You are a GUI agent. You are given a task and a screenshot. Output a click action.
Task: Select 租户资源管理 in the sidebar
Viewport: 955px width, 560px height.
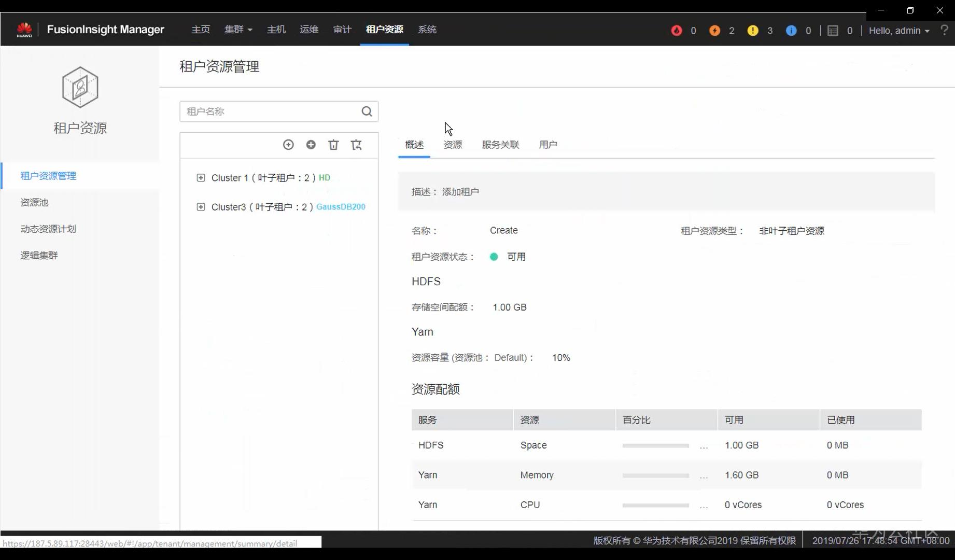click(48, 176)
